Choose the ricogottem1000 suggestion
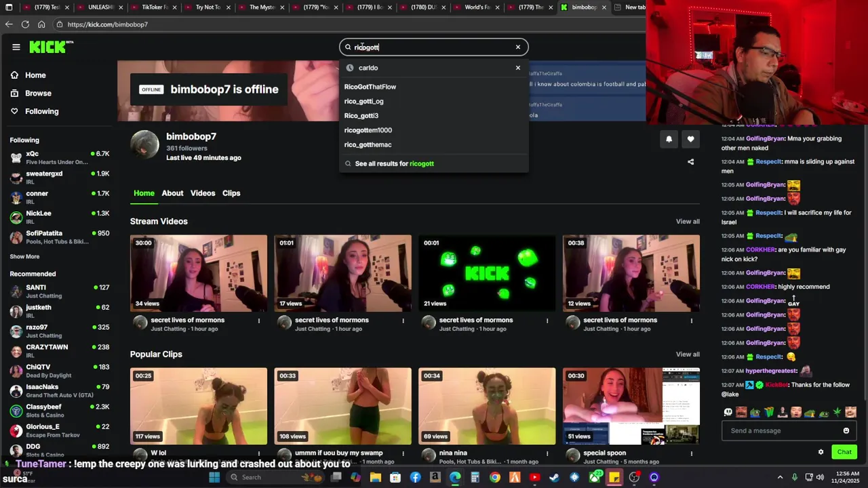868x488 pixels. tap(368, 130)
